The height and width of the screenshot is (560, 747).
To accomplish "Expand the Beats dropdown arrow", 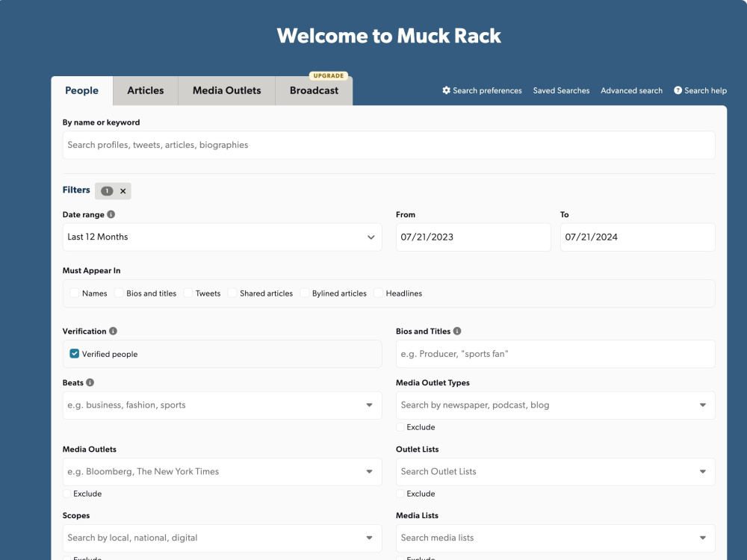I will pos(369,405).
